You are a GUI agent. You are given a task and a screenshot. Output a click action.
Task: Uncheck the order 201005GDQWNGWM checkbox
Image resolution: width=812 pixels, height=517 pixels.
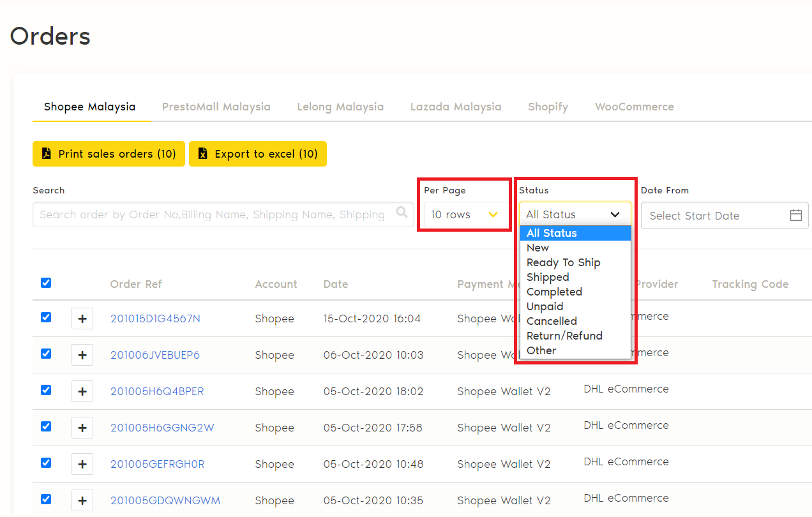[x=46, y=499]
